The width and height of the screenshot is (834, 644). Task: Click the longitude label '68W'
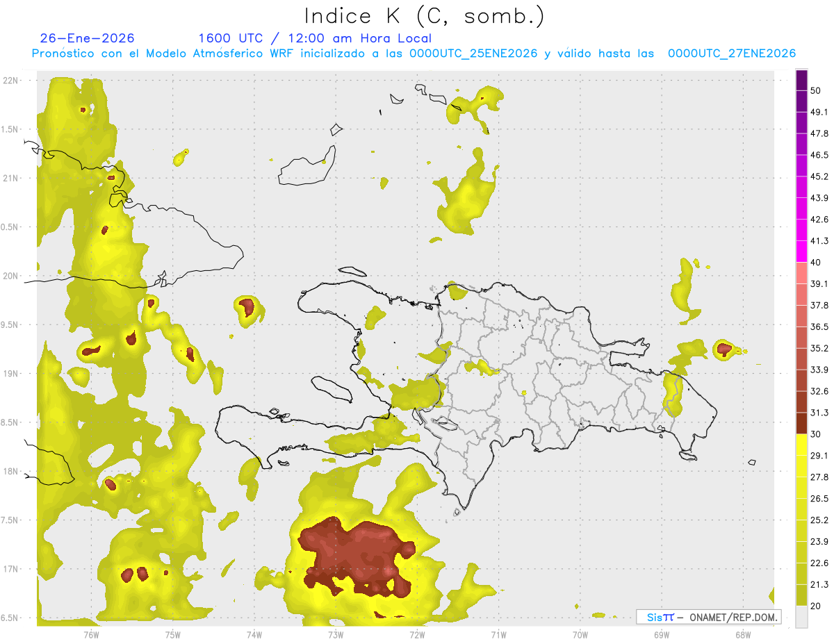(x=743, y=635)
